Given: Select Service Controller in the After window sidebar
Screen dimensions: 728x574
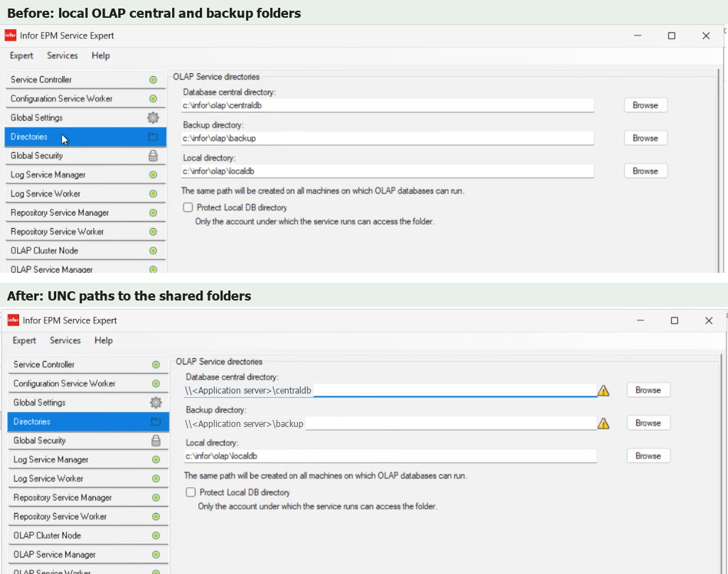Looking at the screenshot, I should click(88, 364).
